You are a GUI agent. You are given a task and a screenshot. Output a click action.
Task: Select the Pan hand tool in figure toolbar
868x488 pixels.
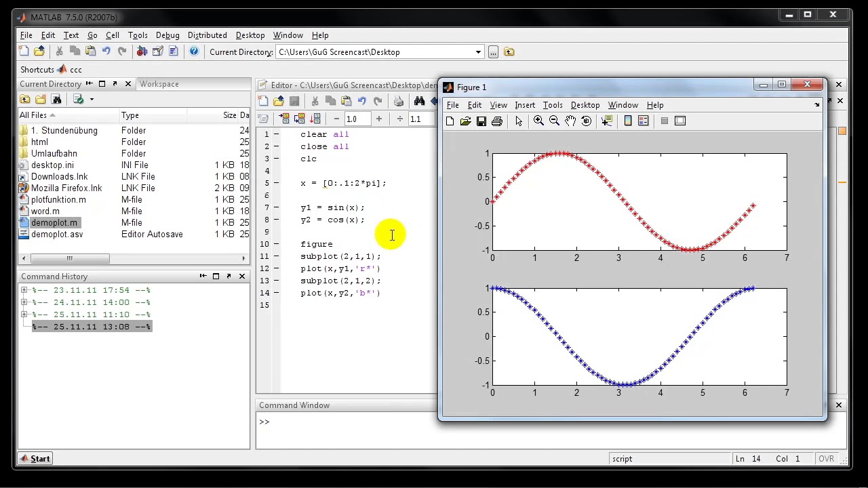pyautogui.click(x=570, y=121)
